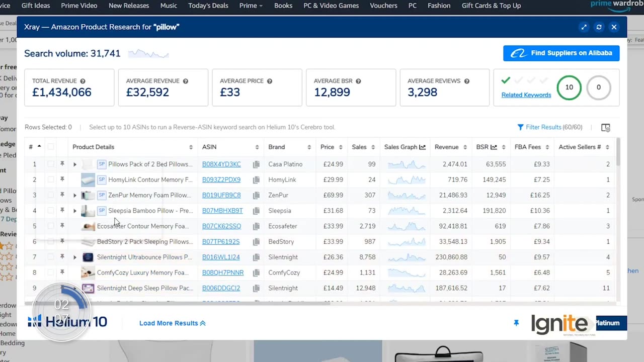The height and width of the screenshot is (362, 644).
Task: Open HomyLink Contour Memory product thumbnail
Action: tap(88, 180)
